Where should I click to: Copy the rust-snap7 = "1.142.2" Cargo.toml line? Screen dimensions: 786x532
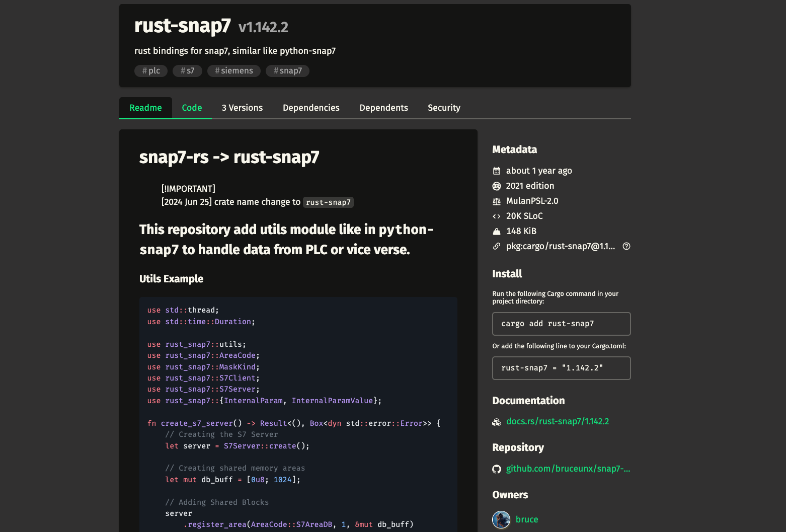click(562, 368)
